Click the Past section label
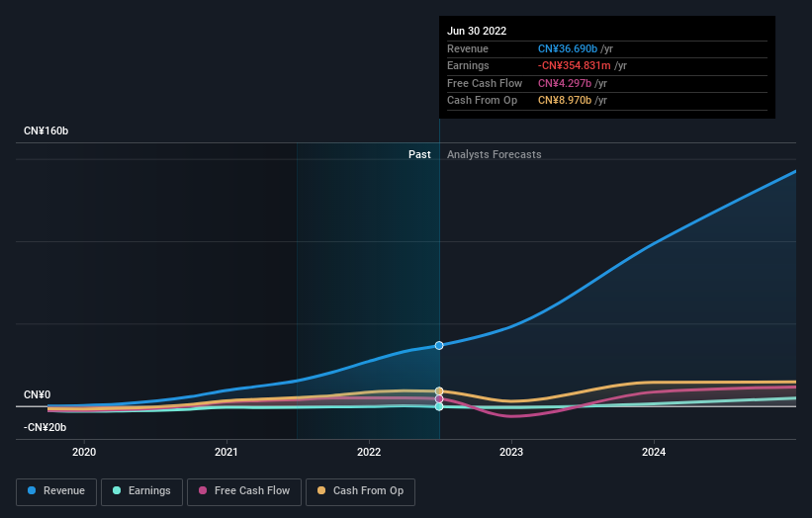 pos(419,155)
